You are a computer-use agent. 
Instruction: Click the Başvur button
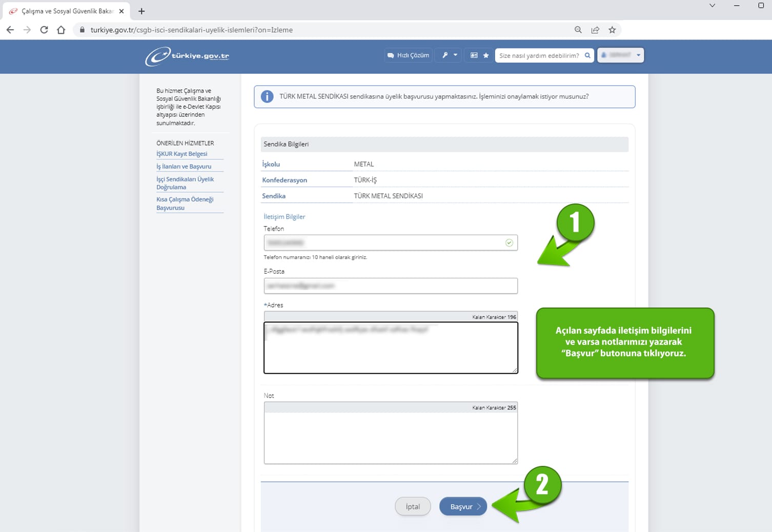[463, 506]
